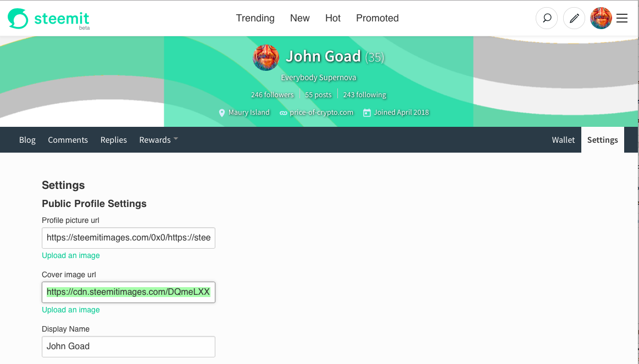Click the reputation score (35)
The image size is (639, 364).
[375, 58]
